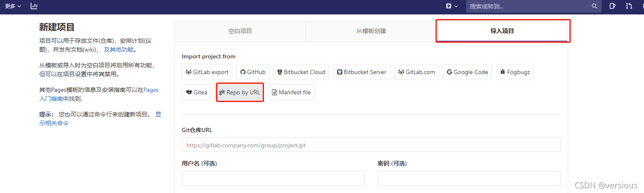644x193 pixels.
Task: Click the Repo by URL button
Action: coord(240,92)
